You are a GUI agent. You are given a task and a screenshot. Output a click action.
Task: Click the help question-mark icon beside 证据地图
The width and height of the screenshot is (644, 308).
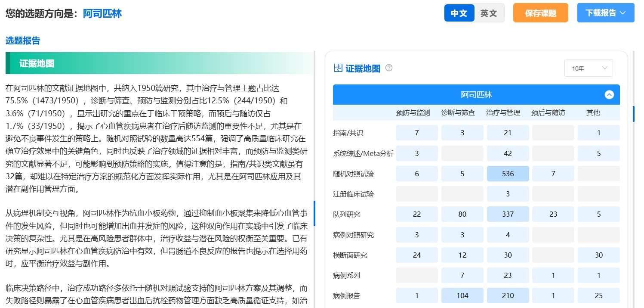(x=389, y=68)
